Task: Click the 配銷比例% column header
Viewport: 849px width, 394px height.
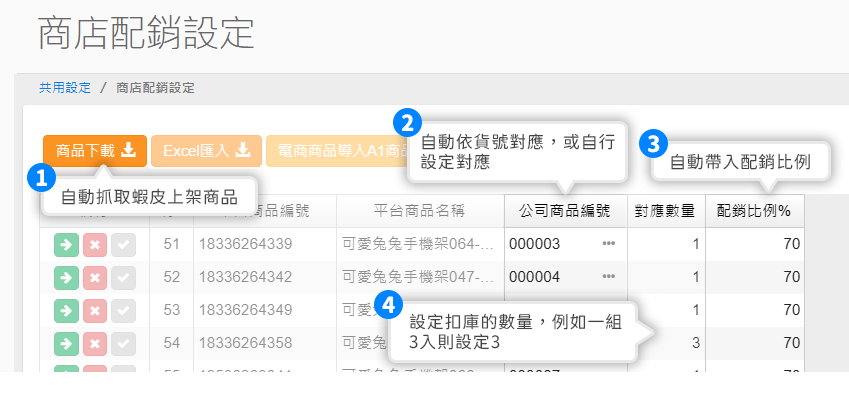Action: (x=754, y=211)
